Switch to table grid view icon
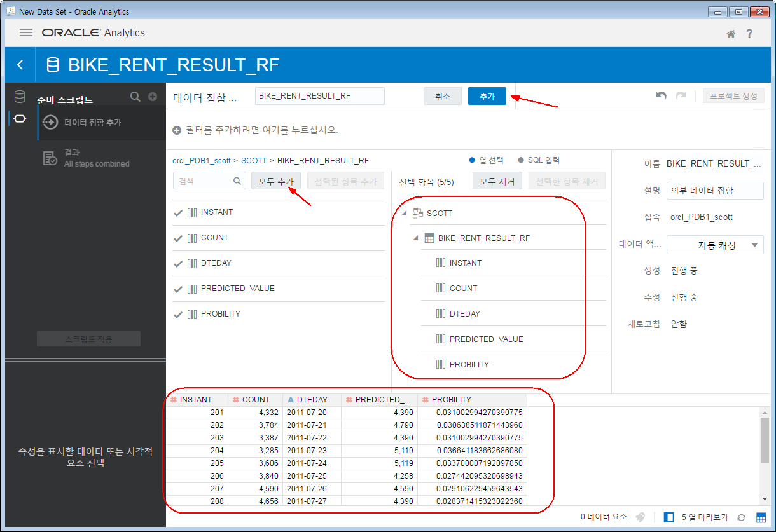This screenshot has height=532, width=776. pos(761,517)
